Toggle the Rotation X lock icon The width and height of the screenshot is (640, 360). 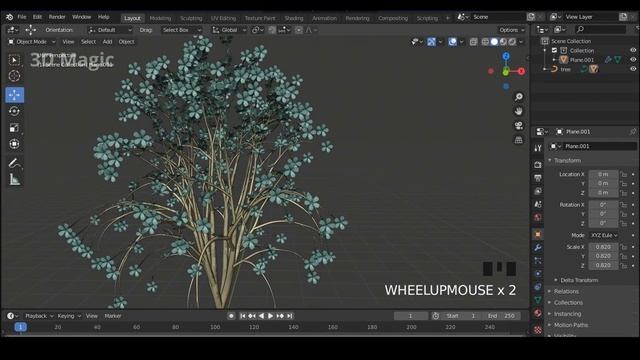click(x=624, y=204)
